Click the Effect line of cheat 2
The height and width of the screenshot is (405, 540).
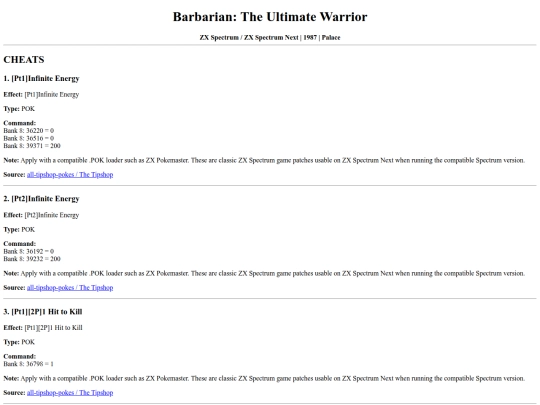41,215
